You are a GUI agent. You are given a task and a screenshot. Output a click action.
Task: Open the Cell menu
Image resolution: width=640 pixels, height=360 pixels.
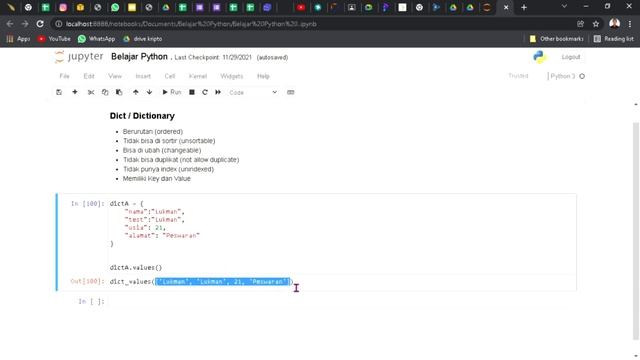point(170,76)
